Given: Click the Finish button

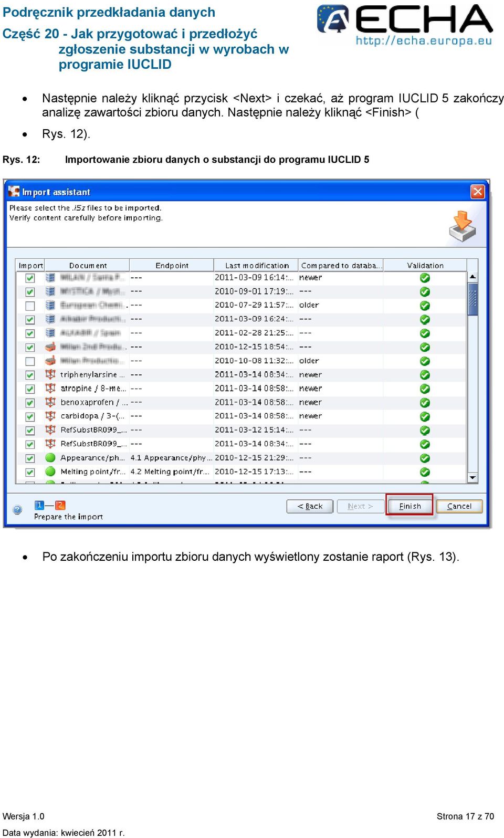Looking at the screenshot, I should click(409, 506).
